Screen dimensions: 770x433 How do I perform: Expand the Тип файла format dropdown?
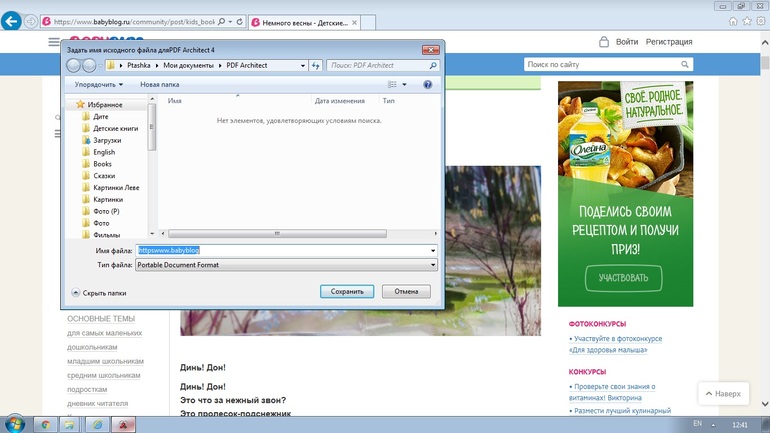[x=432, y=265]
